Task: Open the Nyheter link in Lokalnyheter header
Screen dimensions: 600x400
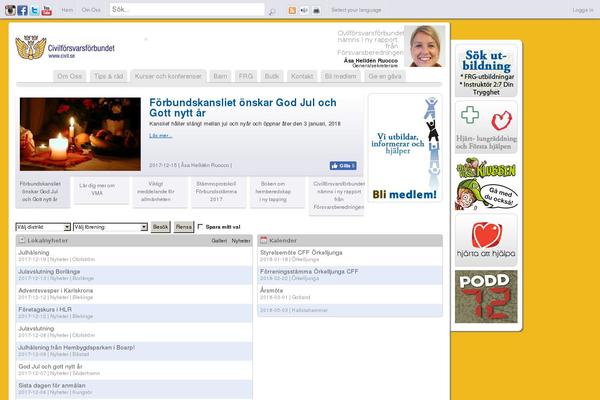Action: click(x=241, y=241)
